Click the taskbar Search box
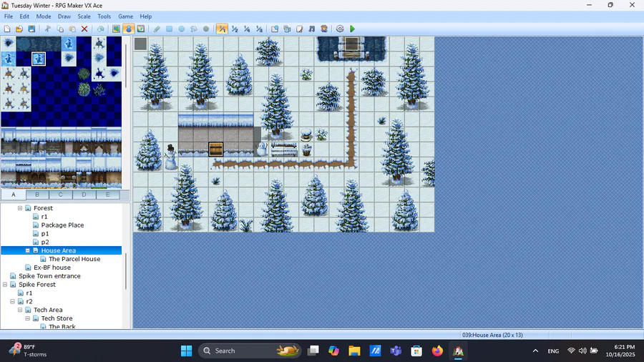644x362 pixels. tap(250, 351)
